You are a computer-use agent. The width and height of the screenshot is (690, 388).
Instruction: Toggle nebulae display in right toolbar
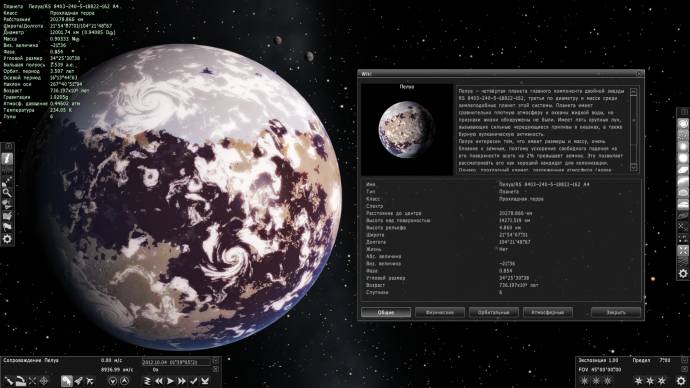(683, 135)
